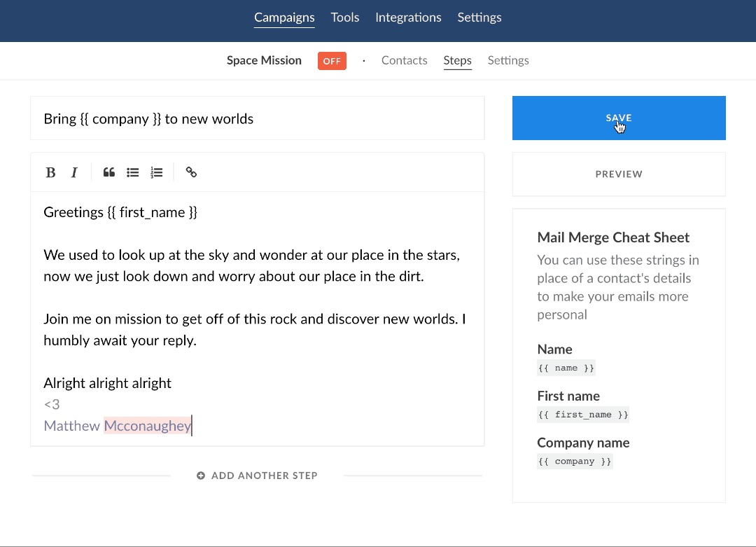Screen dimensions: 756x547
Task: Toggle bold formatting in the editor
Action: tap(50, 172)
